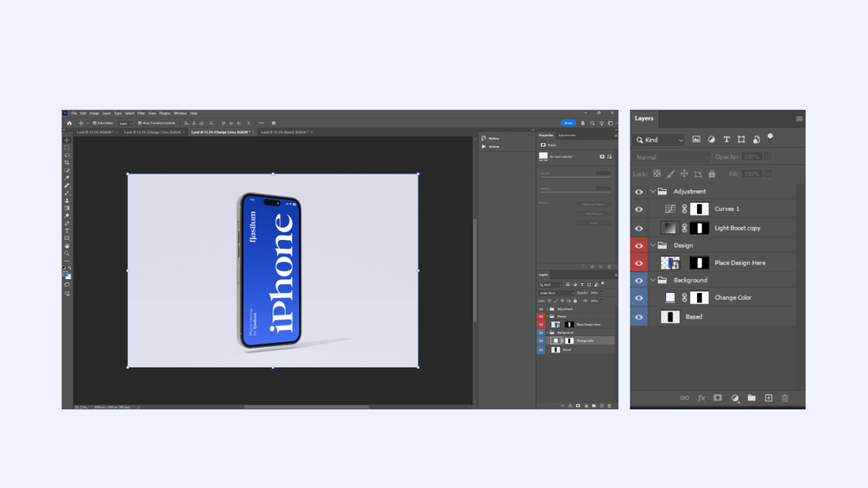Select the Lasso tool
868x488 pixels.
(67, 155)
